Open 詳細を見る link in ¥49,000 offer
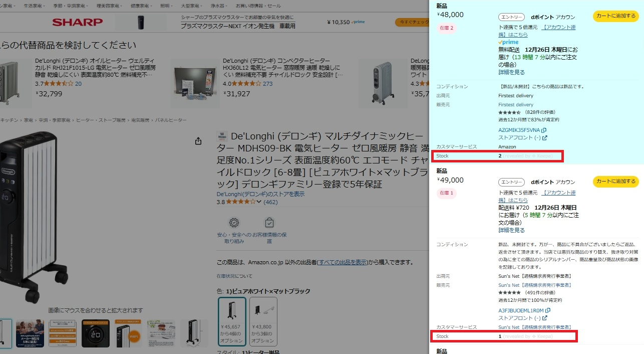644x354 pixels. coord(511,230)
